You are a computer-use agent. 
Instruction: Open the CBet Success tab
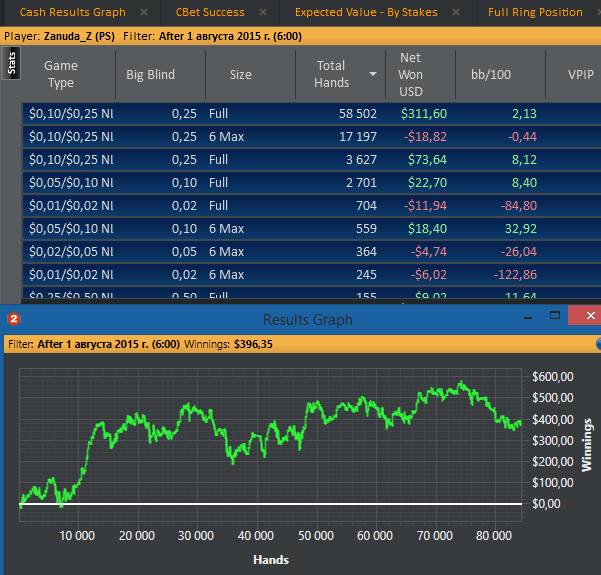click(x=212, y=12)
